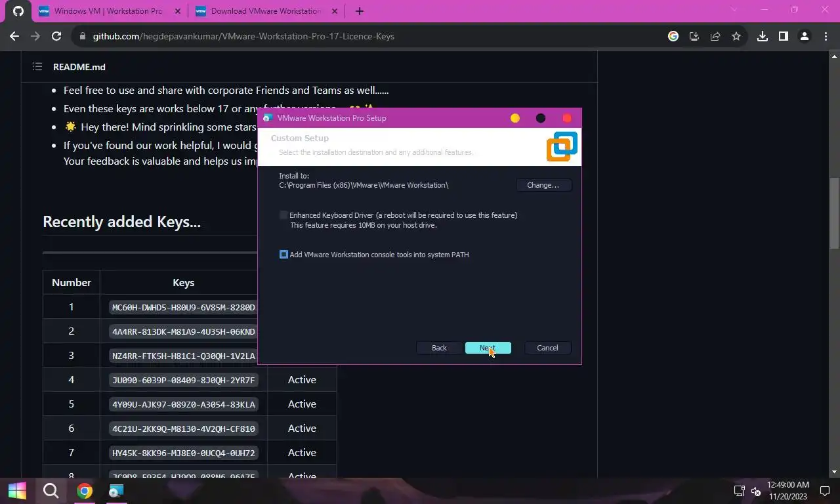Screen dimensions: 840x504
Task: Click Next in VMware setup
Action: (x=488, y=348)
